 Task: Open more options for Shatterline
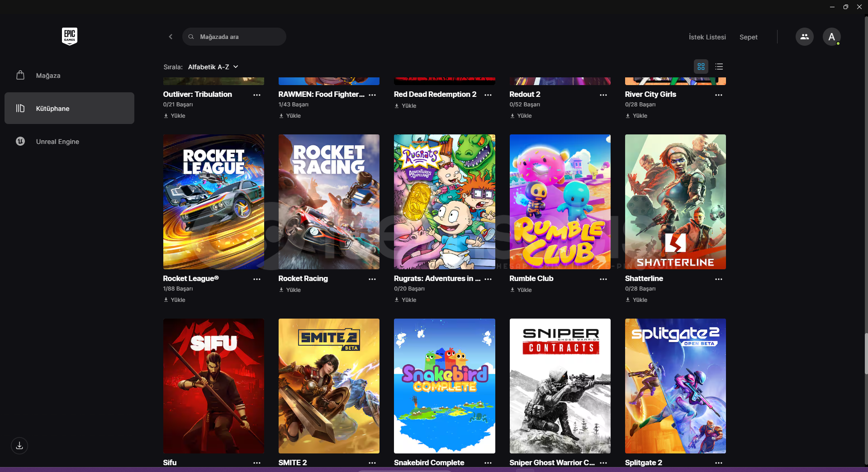click(x=719, y=279)
